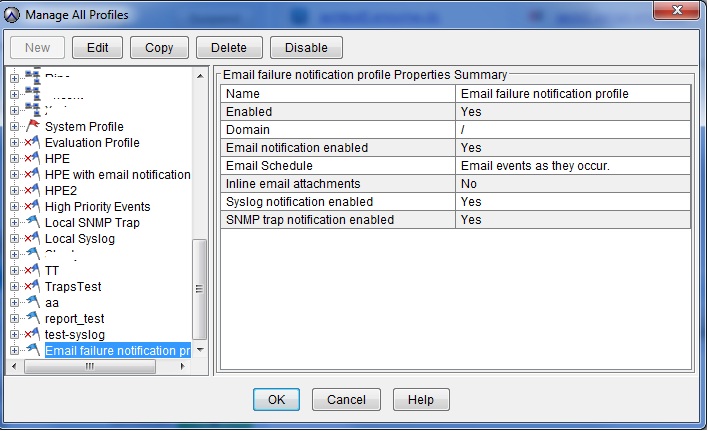Click the horizontal scrollbar thumb
The width and height of the screenshot is (709, 431).
click(x=90, y=366)
